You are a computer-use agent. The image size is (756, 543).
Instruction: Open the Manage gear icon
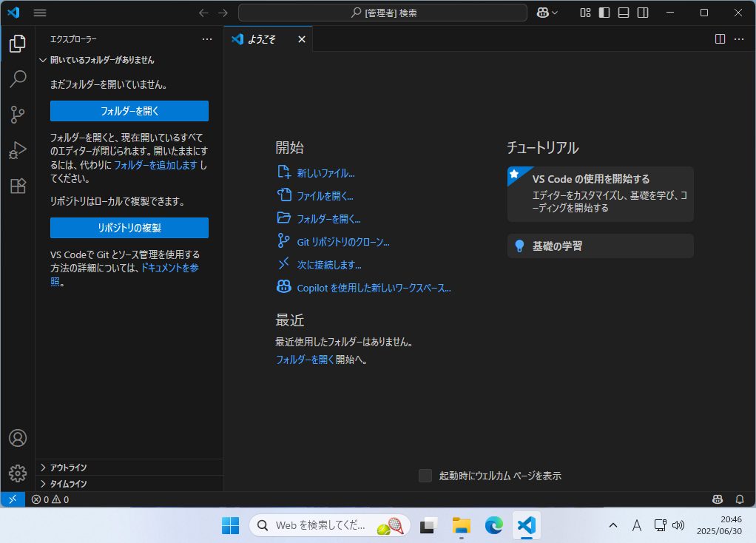coord(17,473)
